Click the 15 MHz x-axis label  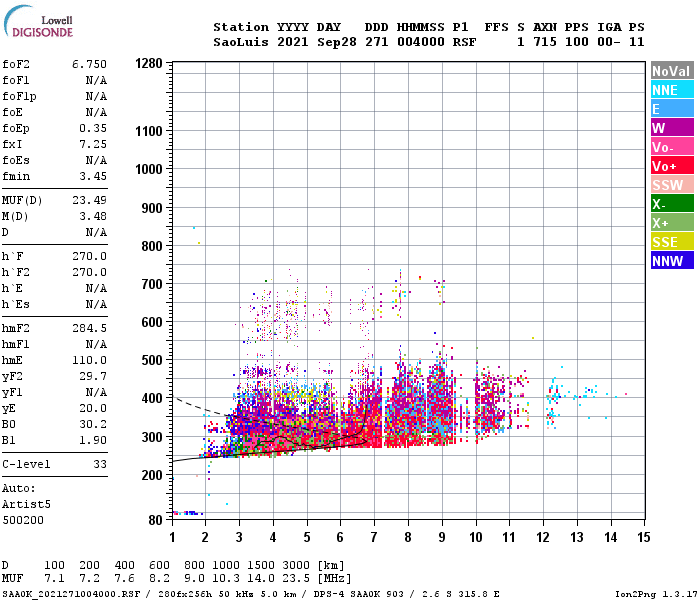(643, 537)
